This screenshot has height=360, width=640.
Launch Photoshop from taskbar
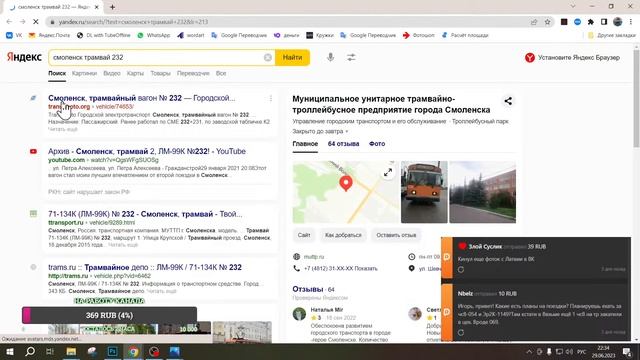112,351
